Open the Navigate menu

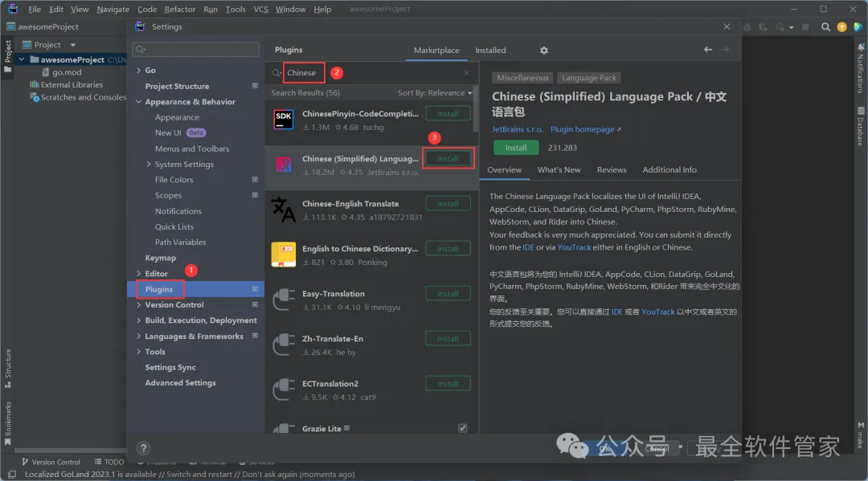pyautogui.click(x=113, y=9)
